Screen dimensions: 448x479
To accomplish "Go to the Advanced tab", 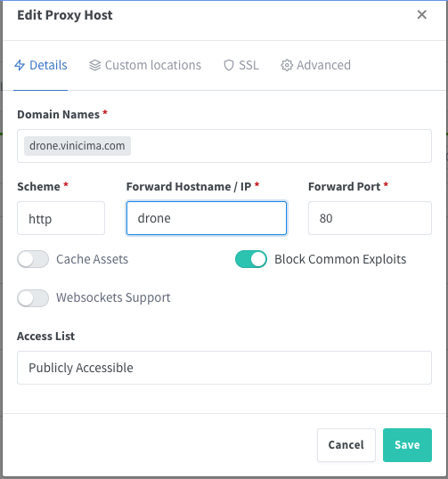I will 315,65.
